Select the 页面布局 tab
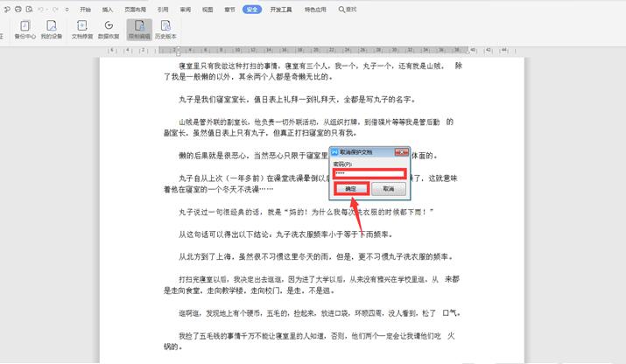The height and width of the screenshot is (364, 626). click(134, 9)
